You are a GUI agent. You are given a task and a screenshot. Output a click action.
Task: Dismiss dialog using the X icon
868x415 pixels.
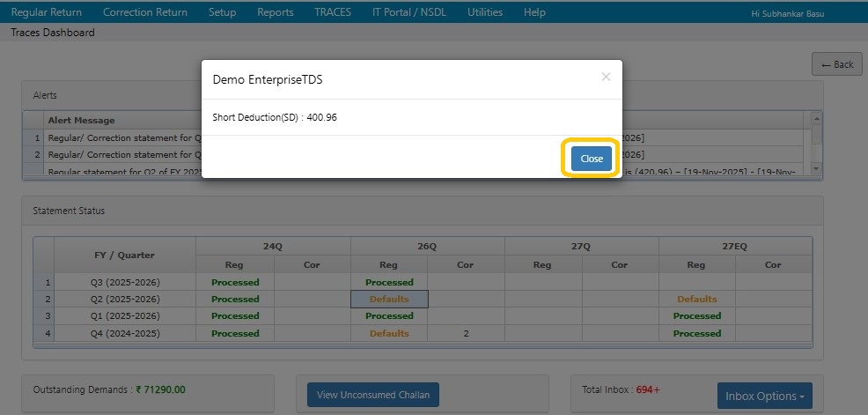[606, 78]
